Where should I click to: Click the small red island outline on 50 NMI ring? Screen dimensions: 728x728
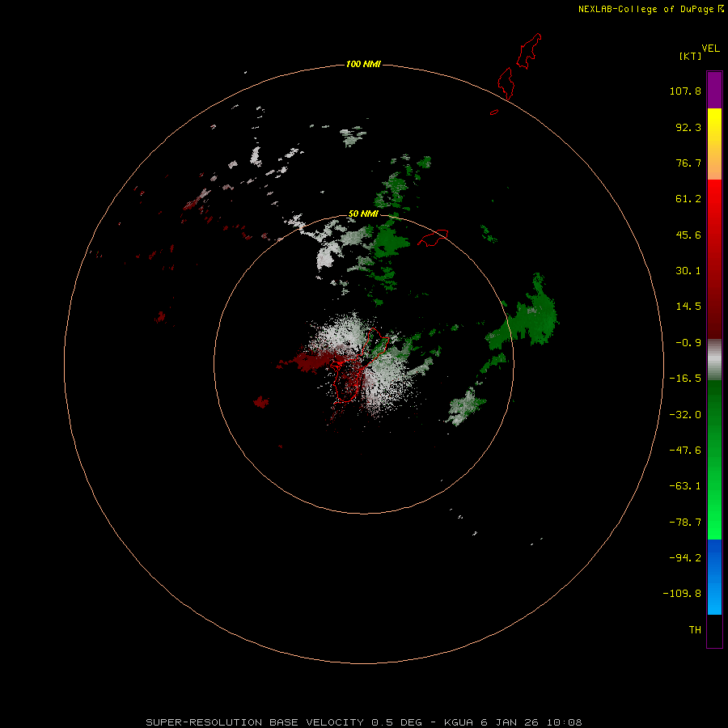tap(433, 238)
